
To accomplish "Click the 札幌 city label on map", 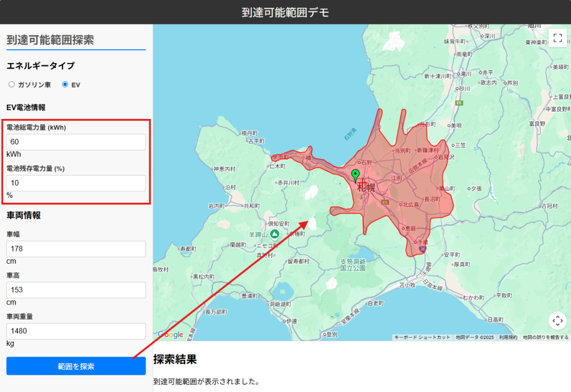I will pyautogui.click(x=366, y=187).
